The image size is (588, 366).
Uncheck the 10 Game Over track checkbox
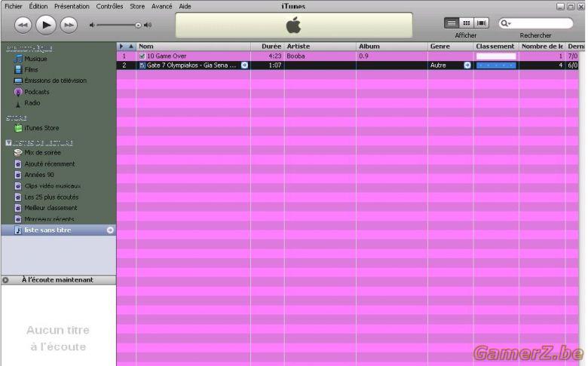click(x=142, y=56)
